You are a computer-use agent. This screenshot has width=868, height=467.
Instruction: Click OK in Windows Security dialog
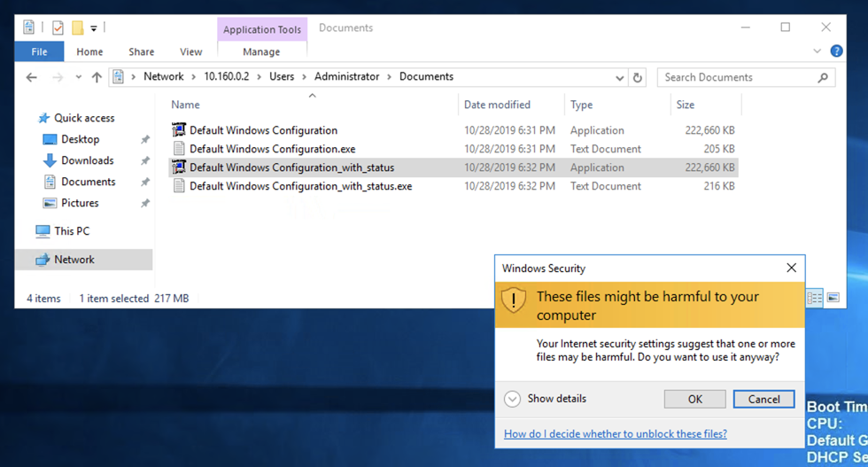point(694,399)
